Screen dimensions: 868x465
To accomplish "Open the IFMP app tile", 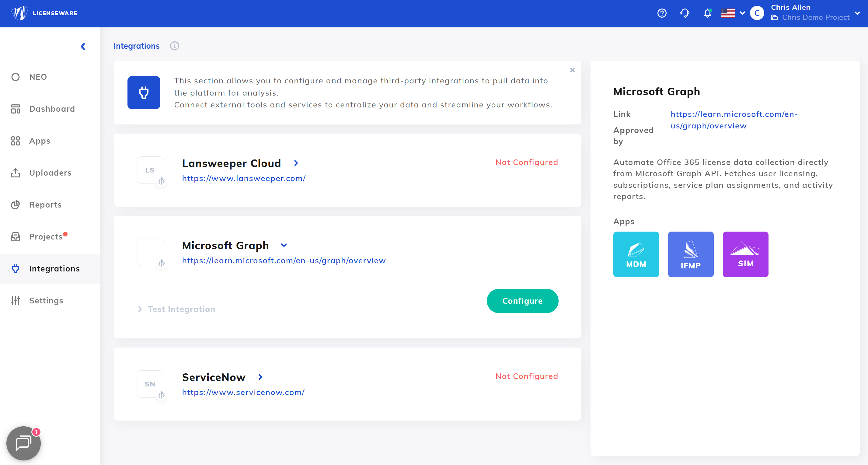I will (x=690, y=254).
